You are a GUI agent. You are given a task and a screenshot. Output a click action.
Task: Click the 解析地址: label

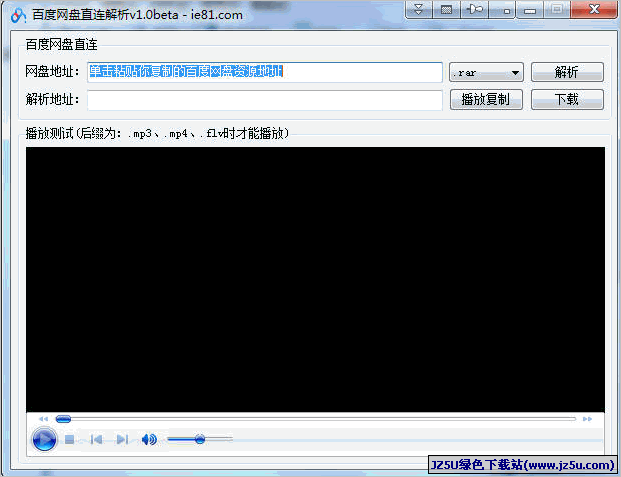(x=52, y=99)
